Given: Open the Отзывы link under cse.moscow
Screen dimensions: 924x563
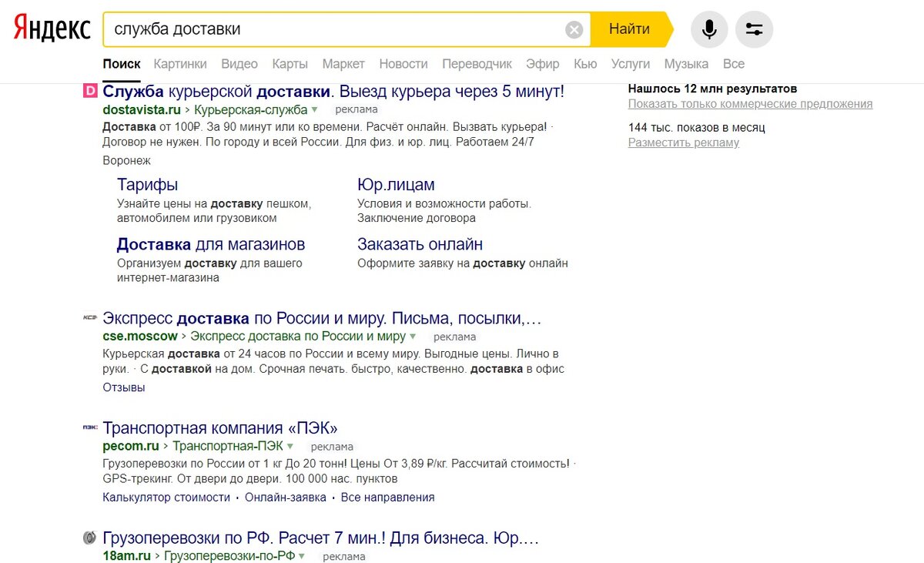Looking at the screenshot, I should pyautogui.click(x=124, y=387).
